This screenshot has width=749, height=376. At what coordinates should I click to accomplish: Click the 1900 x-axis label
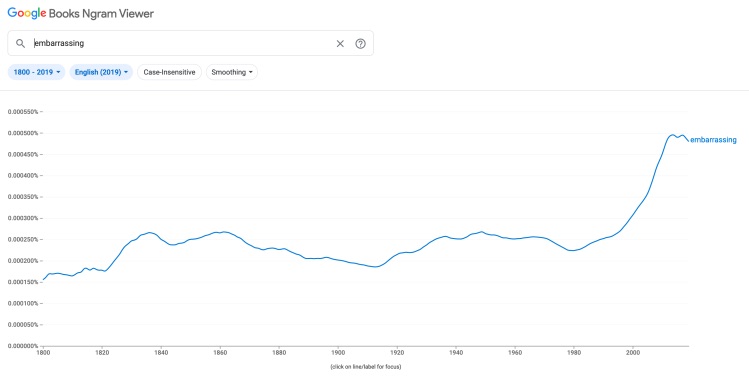pyautogui.click(x=338, y=353)
